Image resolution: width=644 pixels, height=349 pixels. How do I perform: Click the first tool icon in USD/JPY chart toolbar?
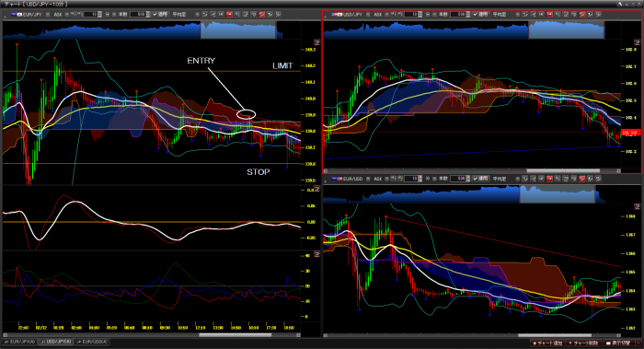tap(525, 15)
